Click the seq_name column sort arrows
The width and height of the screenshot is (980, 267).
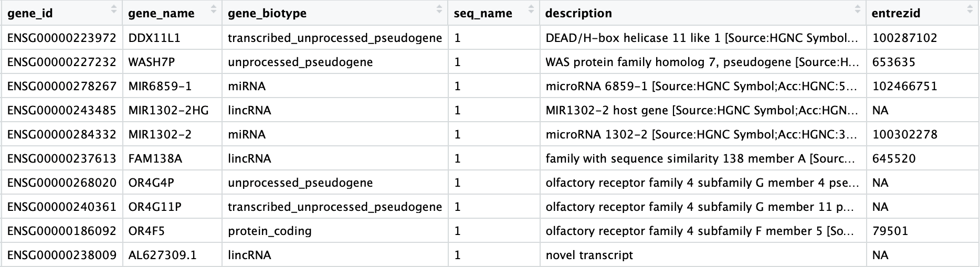coord(531,9)
